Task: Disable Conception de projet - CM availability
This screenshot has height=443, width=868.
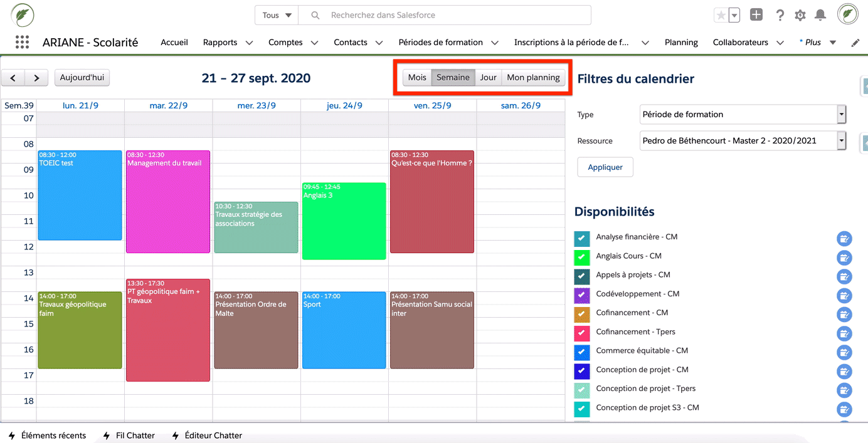Action: tap(581, 371)
